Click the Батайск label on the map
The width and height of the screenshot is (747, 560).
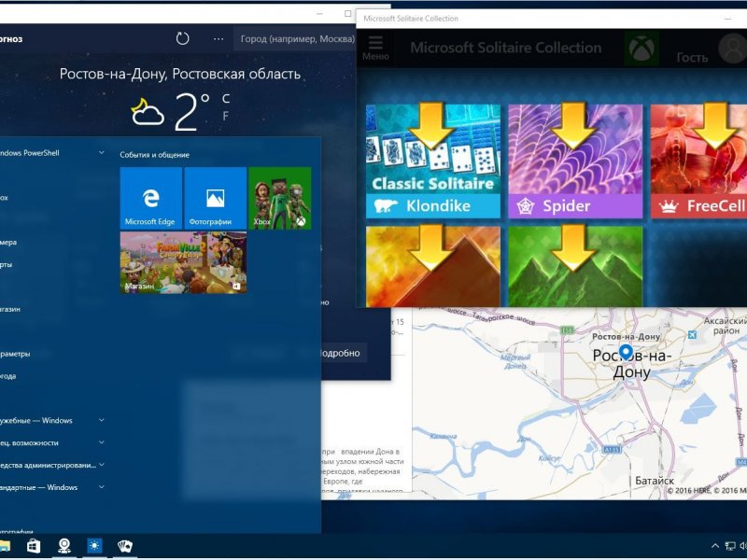tap(655, 481)
